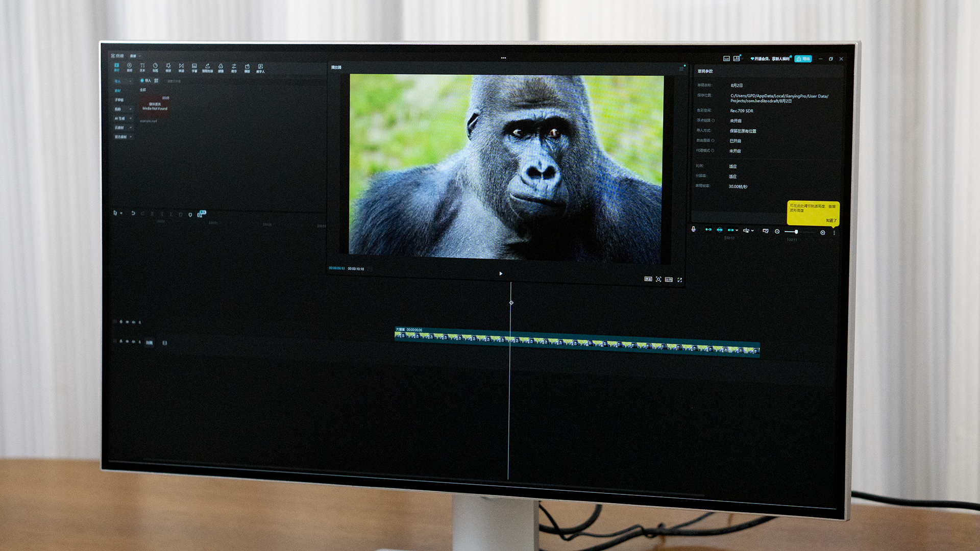Open the Filters (滤镜) panel
The width and height of the screenshot is (980, 551).
click(220, 68)
